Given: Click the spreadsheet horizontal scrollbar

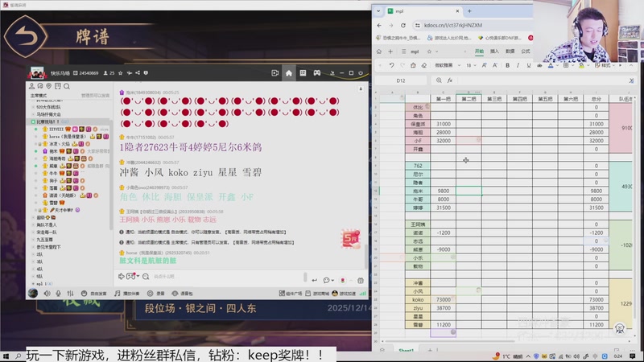Looking at the screenshot, I should click(x=448, y=341).
